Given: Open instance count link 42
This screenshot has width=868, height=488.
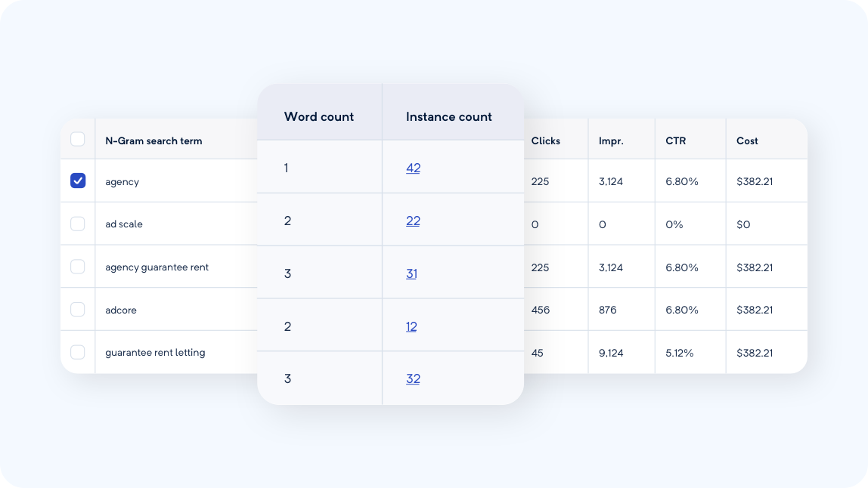Looking at the screenshot, I should pos(413,168).
